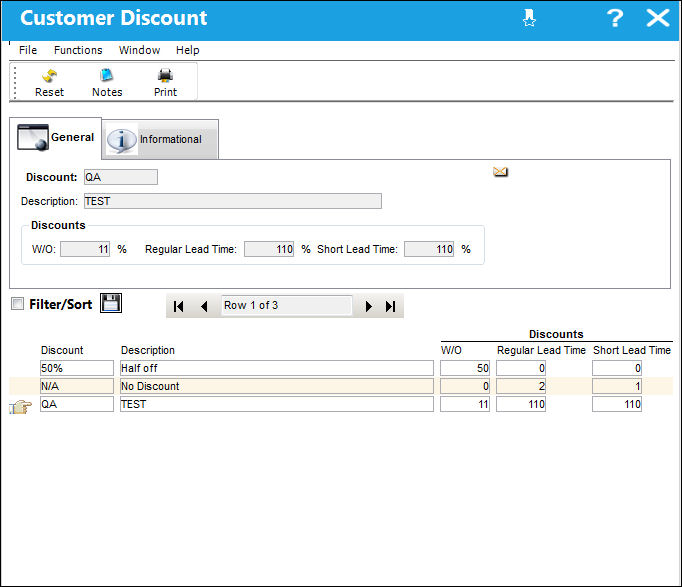Click the Description column header

(147, 350)
